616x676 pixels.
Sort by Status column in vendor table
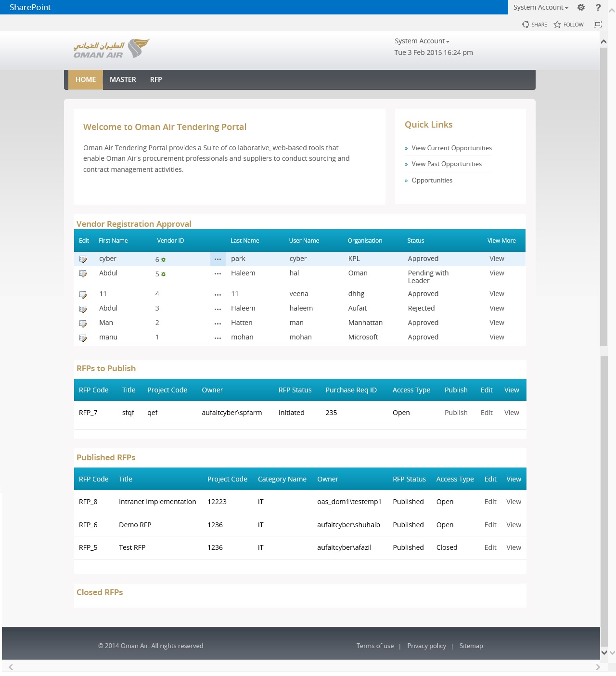(x=416, y=241)
